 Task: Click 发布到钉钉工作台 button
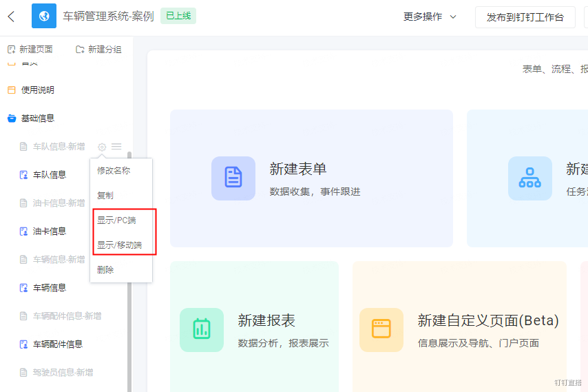[x=525, y=17]
